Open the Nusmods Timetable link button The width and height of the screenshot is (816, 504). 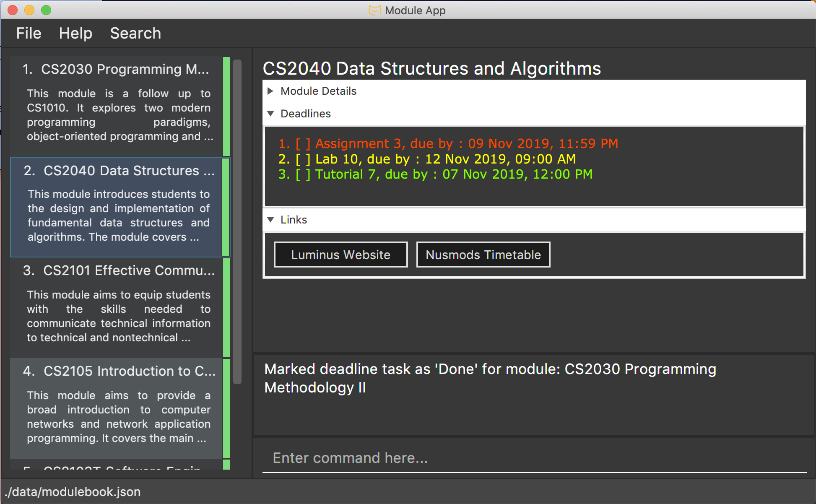[x=483, y=255]
